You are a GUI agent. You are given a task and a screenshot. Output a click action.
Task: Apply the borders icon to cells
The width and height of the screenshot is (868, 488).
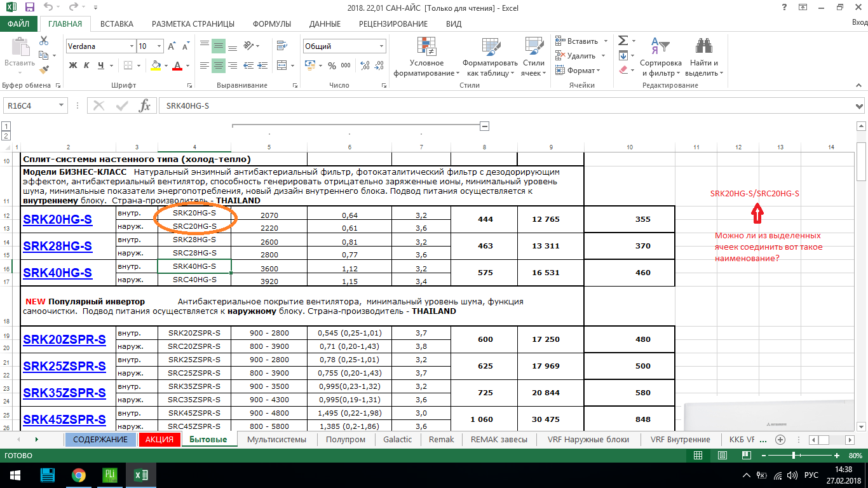[128, 65]
